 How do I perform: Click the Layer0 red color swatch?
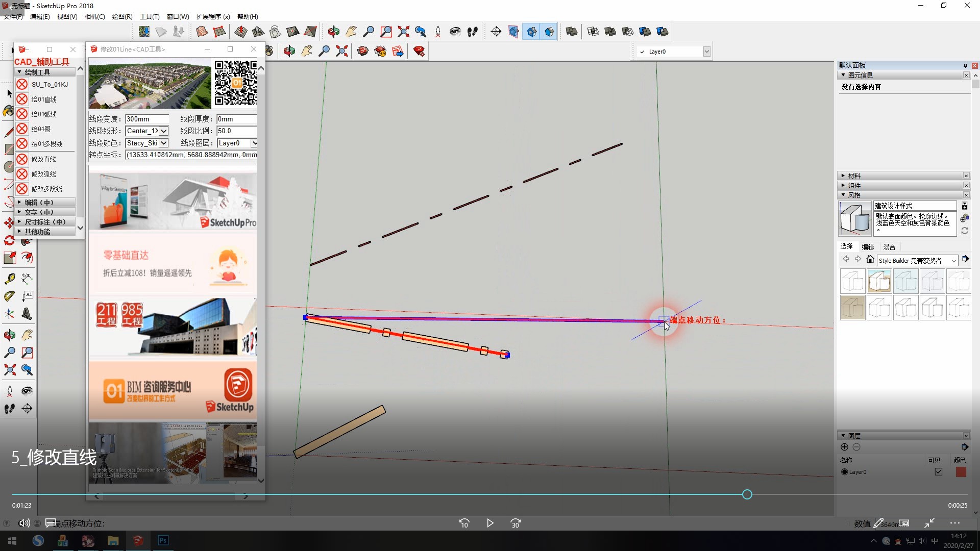[961, 472]
